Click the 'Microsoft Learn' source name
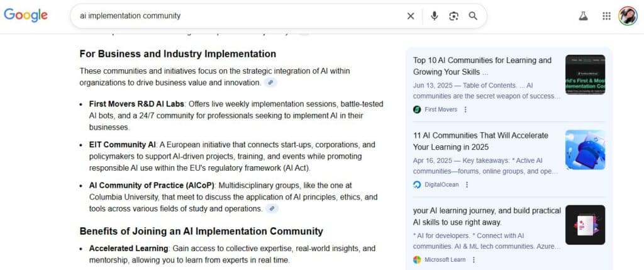This screenshot has width=644, height=270. [x=445, y=260]
